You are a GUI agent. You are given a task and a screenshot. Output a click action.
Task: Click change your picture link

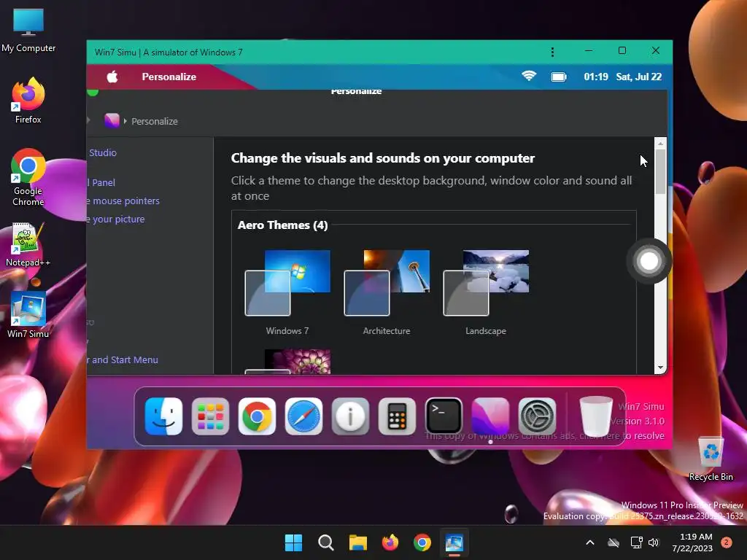(116, 219)
